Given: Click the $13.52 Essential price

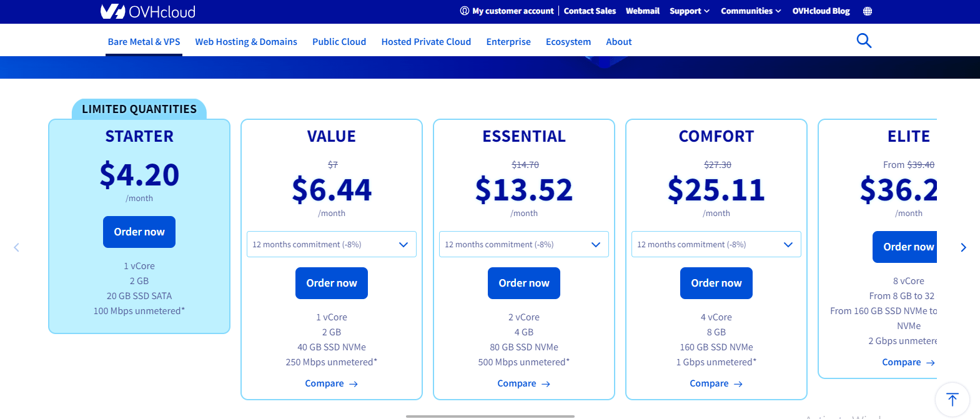Looking at the screenshot, I should (524, 189).
